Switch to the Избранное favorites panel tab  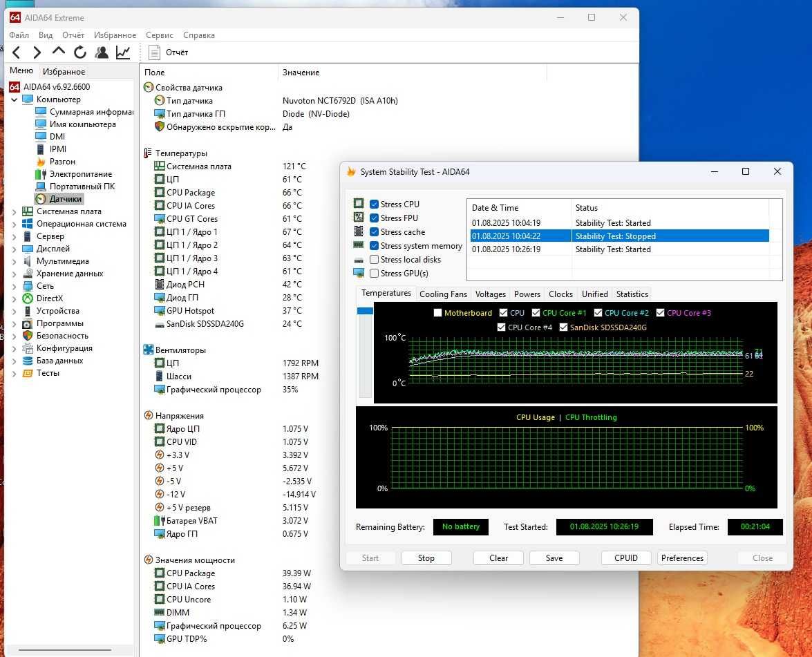tap(64, 71)
